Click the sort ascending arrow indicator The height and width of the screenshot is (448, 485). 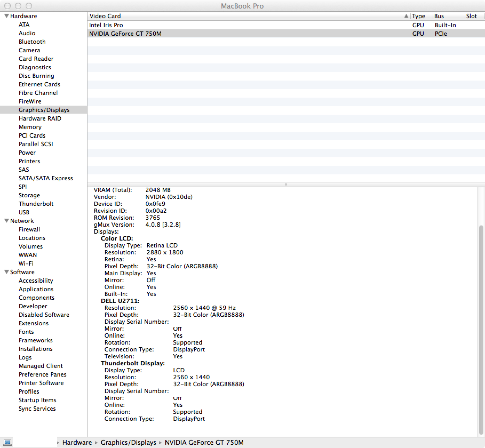click(406, 16)
